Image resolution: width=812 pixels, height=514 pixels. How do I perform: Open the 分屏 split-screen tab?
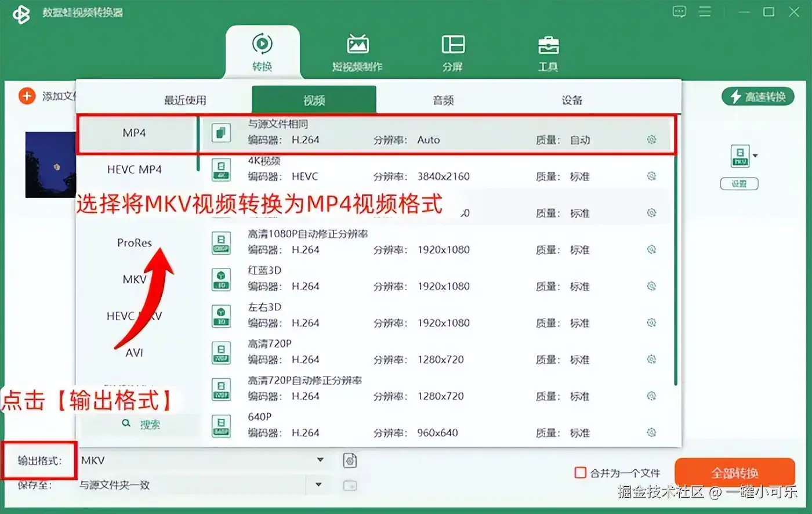[453, 52]
